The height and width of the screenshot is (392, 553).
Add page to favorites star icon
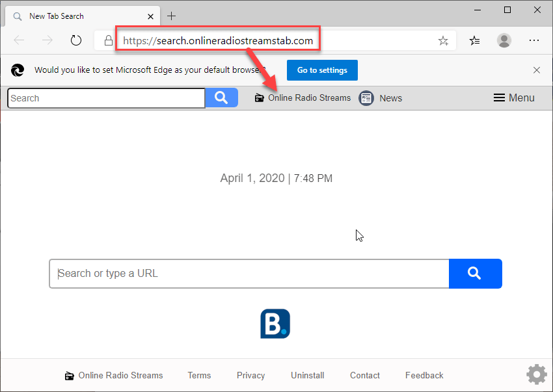coord(443,41)
